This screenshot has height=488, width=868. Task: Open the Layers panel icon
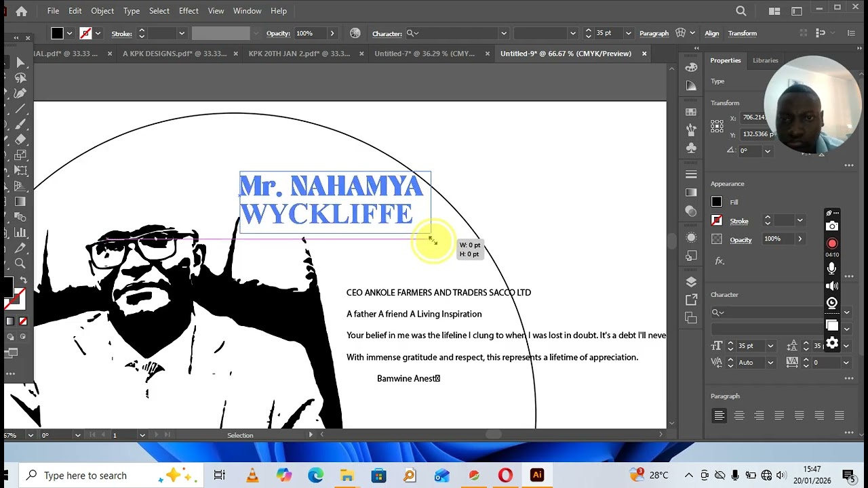tap(691, 282)
